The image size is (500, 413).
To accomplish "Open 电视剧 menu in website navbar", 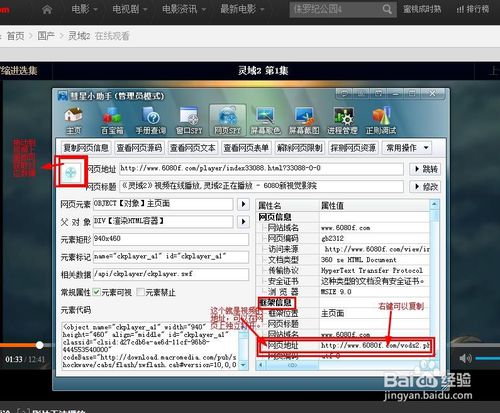I will 130,9.
